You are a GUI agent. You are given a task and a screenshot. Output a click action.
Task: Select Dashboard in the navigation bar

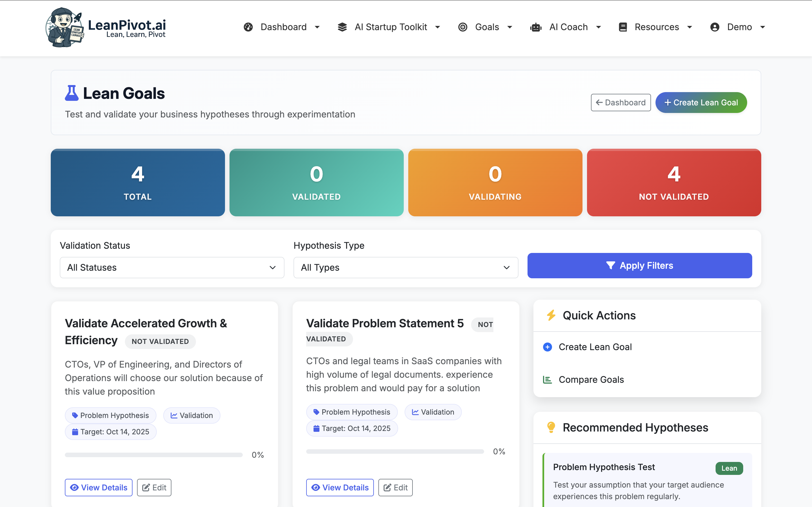(x=284, y=27)
